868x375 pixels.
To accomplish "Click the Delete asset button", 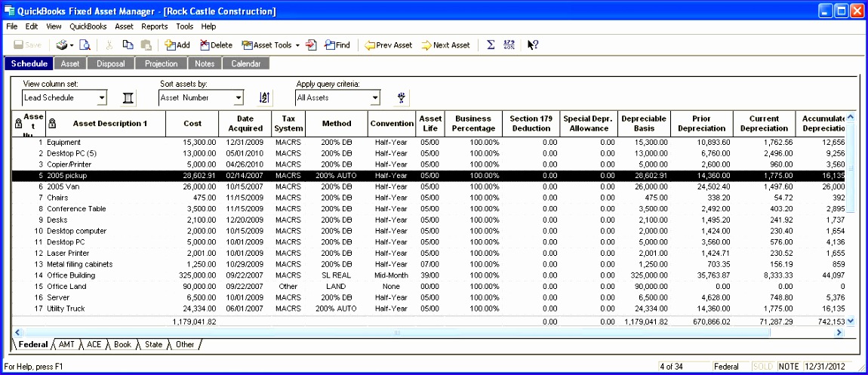I will (x=216, y=45).
